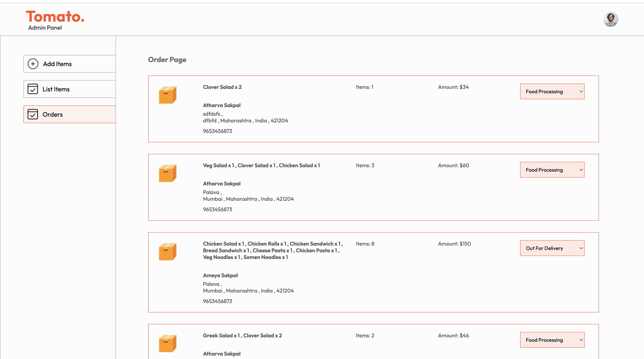
Task: Open status dropdown for $34 order
Action: pyautogui.click(x=552, y=91)
